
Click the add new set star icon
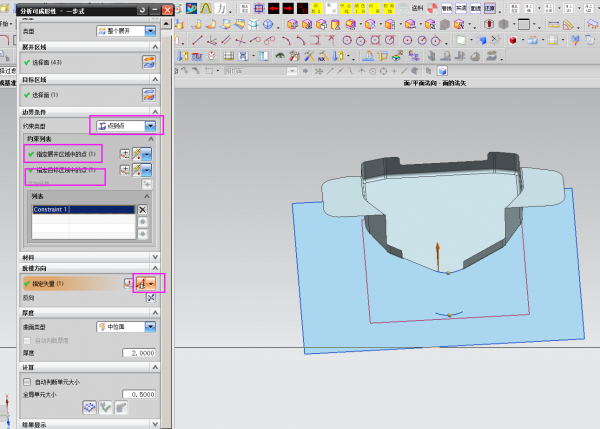tap(147, 184)
